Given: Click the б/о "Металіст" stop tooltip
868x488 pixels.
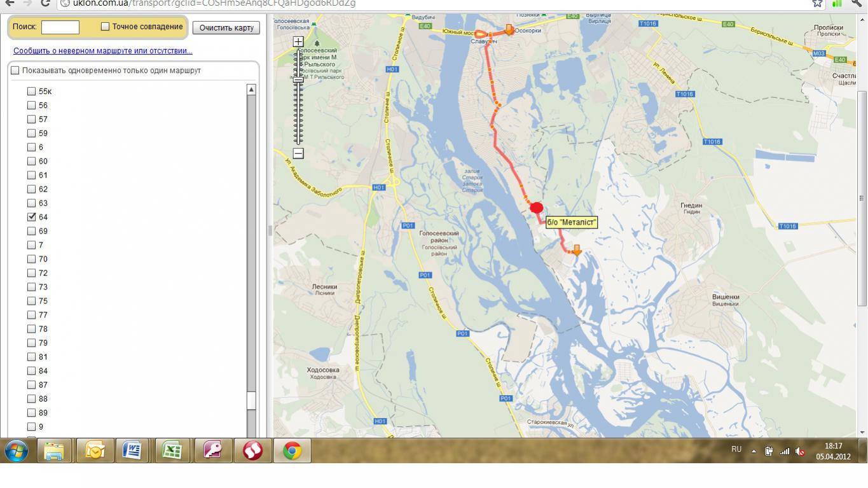Looking at the screenshot, I should [572, 222].
